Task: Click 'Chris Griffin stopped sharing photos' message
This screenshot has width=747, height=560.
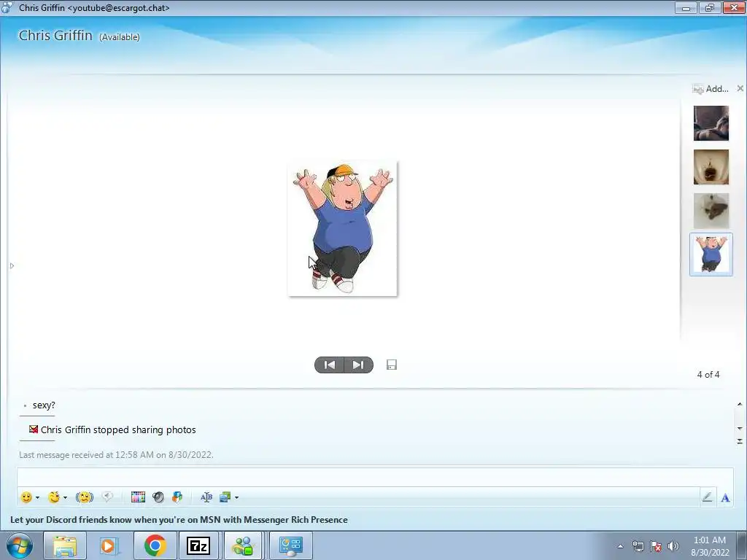Action: 118,429
